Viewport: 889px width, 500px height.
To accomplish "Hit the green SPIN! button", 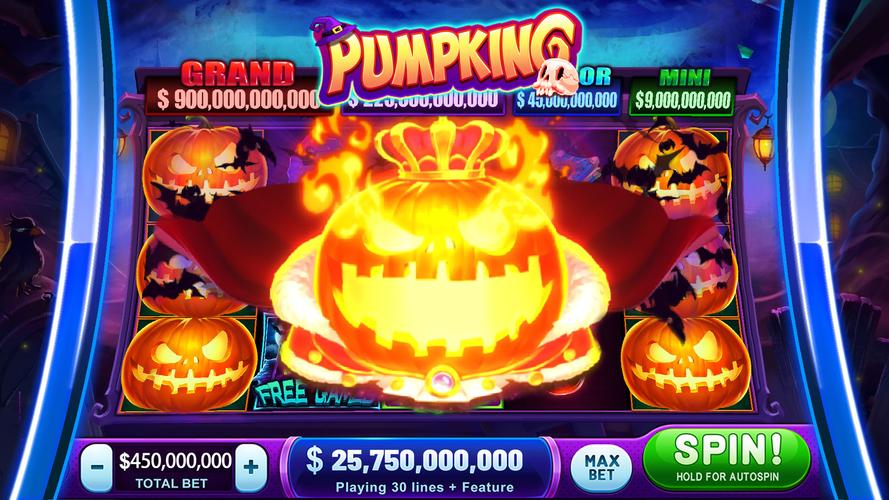I will [728, 459].
